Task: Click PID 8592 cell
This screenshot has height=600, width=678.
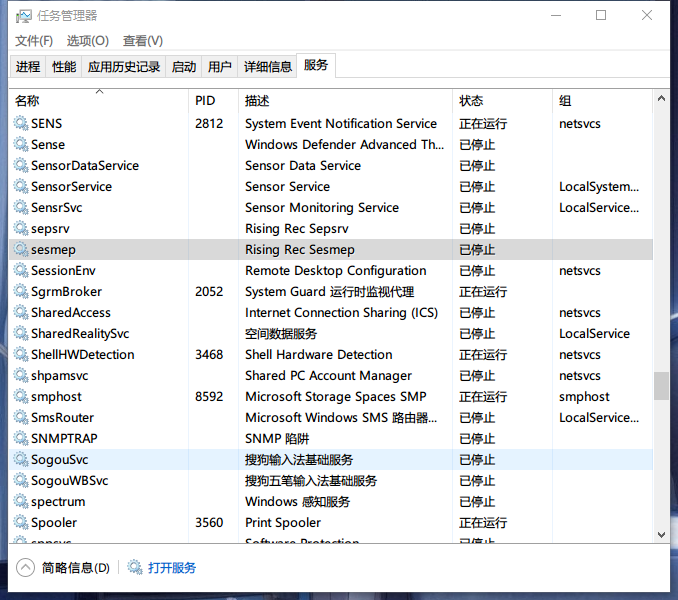Action: point(209,396)
